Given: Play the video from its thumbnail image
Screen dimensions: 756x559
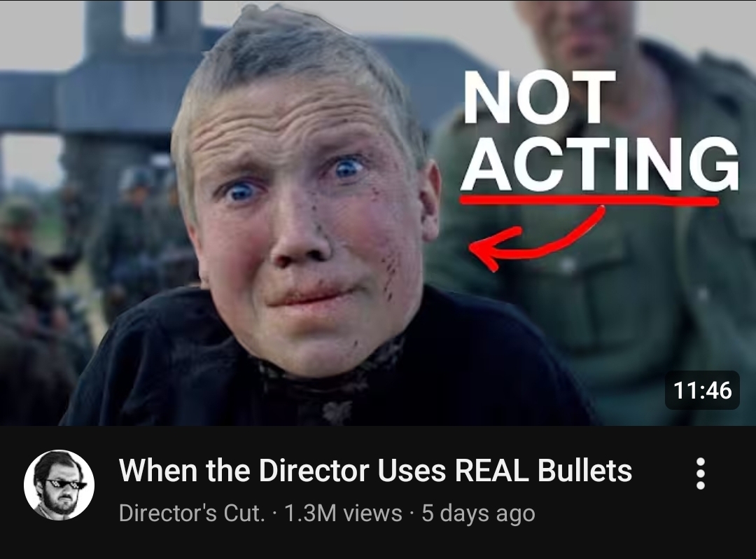Looking at the screenshot, I should pyautogui.click(x=378, y=213).
